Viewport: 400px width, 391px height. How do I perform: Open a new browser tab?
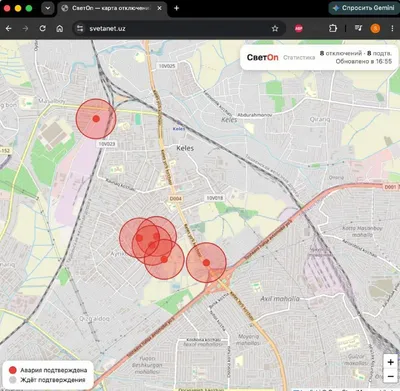coord(176,8)
